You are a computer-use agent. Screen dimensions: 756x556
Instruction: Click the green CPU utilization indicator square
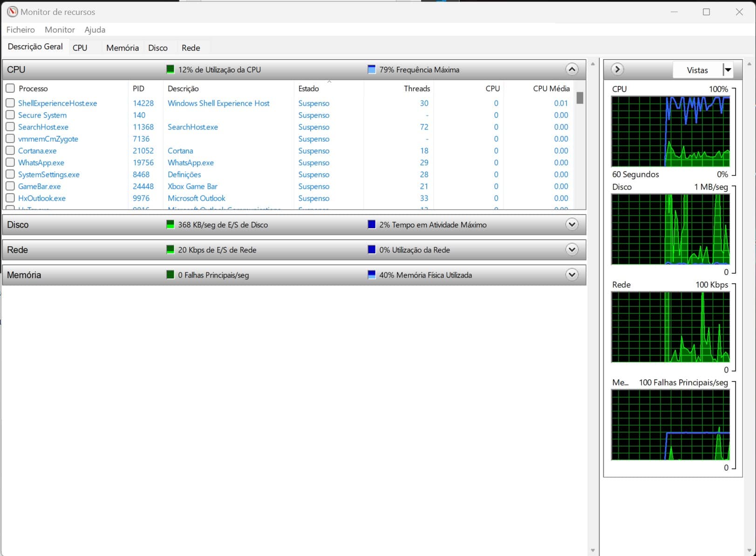[x=170, y=69]
